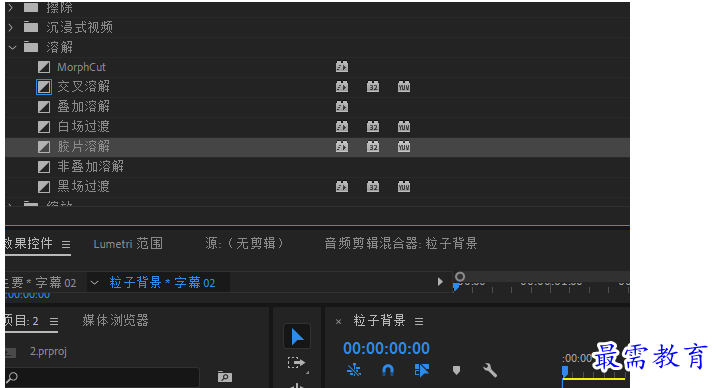716x388 pixels.
Task: Select the 交叉溶解 transition
Action: pos(84,87)
